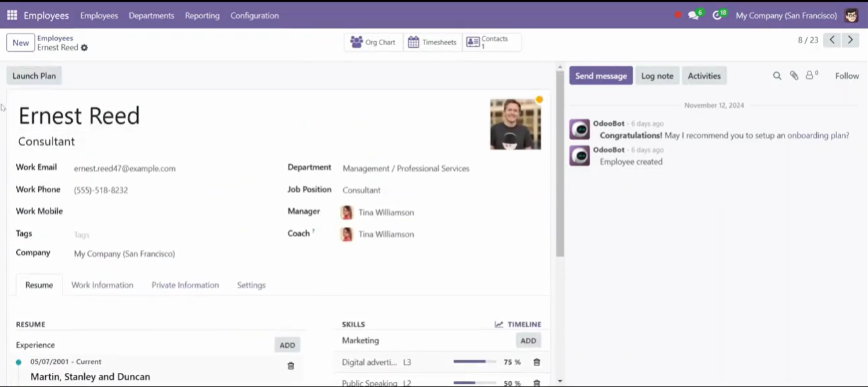Open the Department dropdown field
The image size is (868, 387).
441,168
